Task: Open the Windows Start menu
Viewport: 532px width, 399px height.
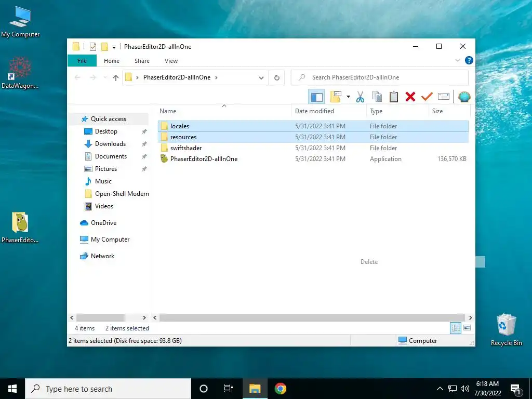Action: [12, 389]
